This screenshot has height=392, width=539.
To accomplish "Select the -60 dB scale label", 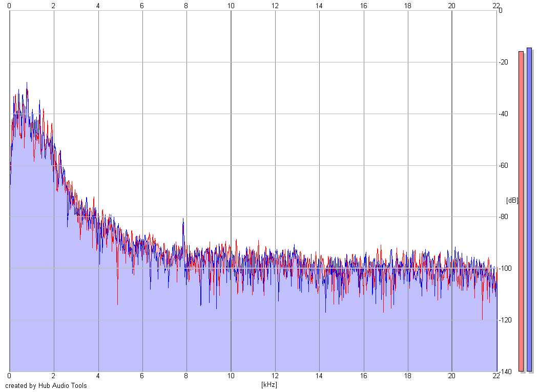I will 504,165.
